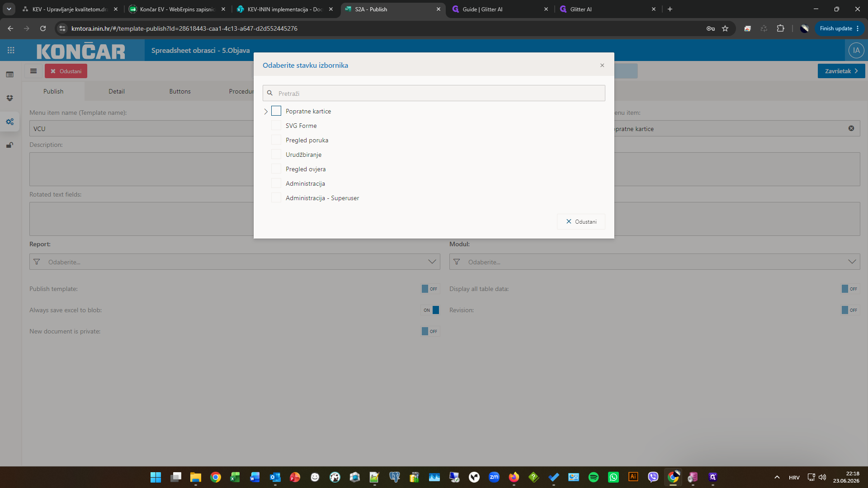Screen dimensions: 868x488
Task: Switch to the Publish tab
Action: click(x=53, y=91)
